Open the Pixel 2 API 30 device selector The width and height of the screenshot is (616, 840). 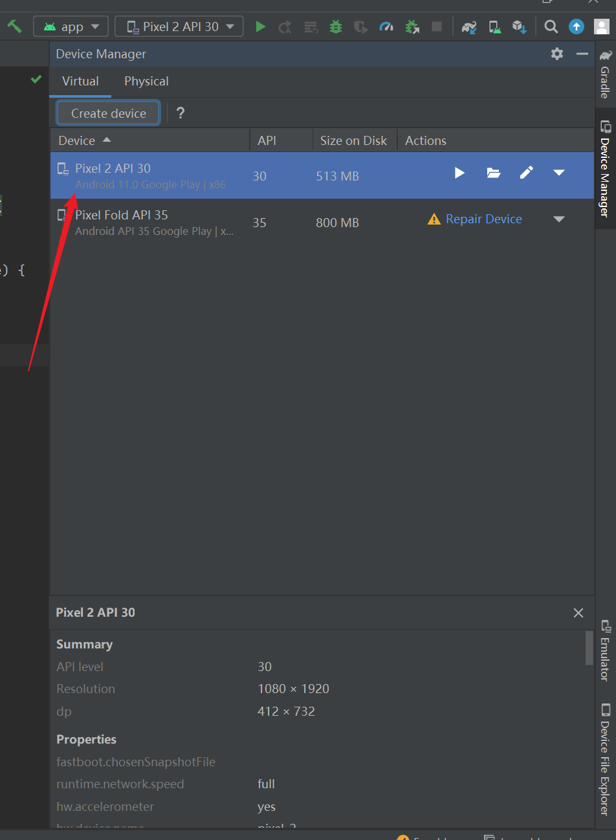point(179,27)
